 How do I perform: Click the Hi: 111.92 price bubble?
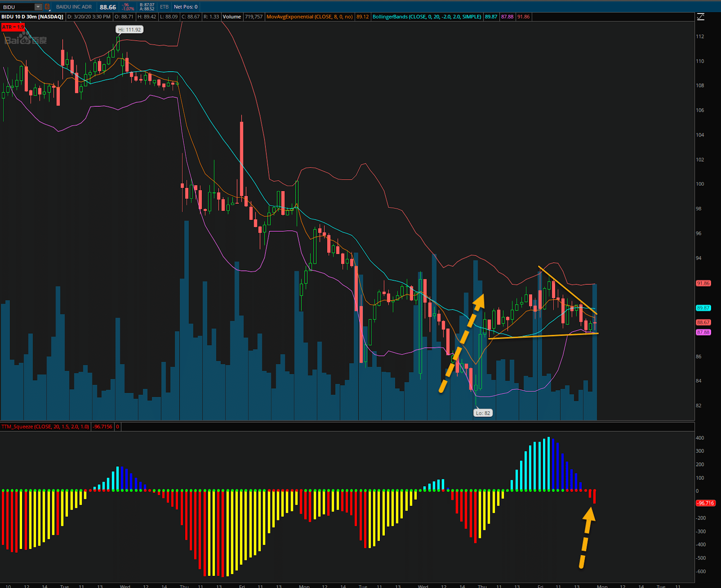click(x=129, y=30)
